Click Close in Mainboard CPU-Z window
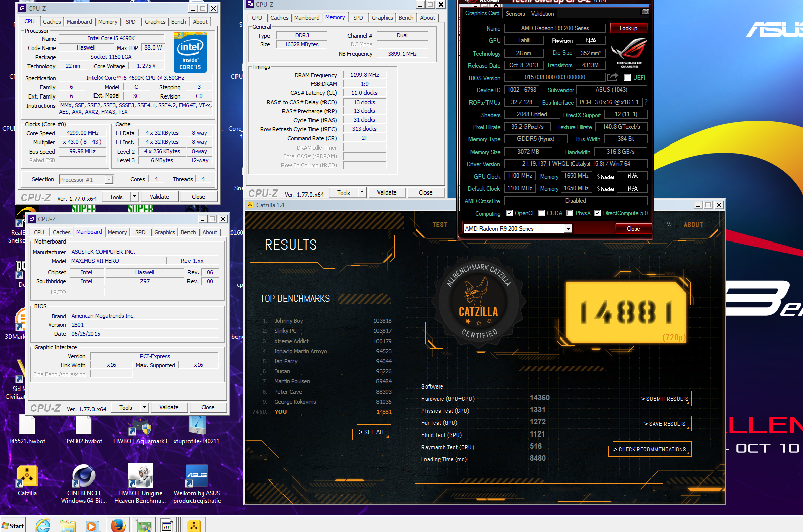 [x=208, y=407]
